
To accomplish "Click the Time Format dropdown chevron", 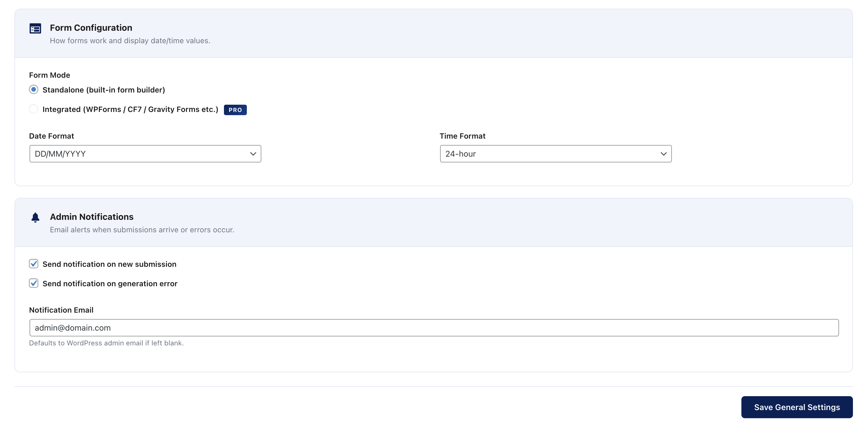I will pos(663,154).
